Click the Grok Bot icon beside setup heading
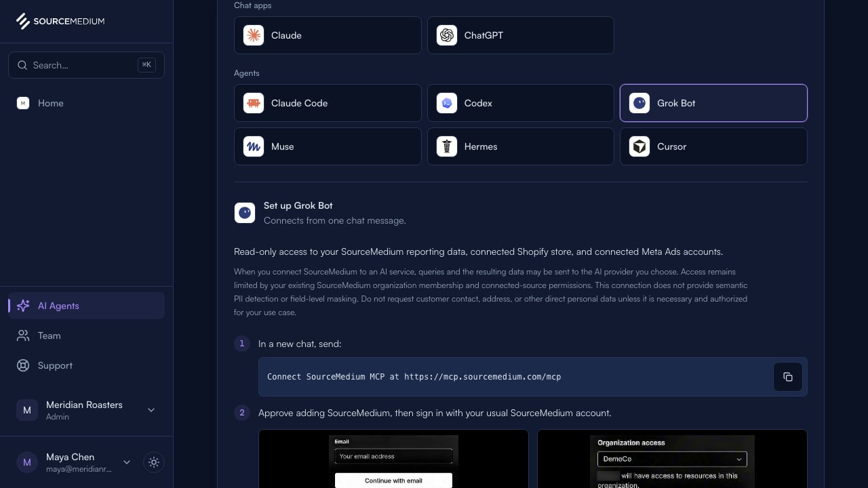868x488 pixels. (245, 213)
